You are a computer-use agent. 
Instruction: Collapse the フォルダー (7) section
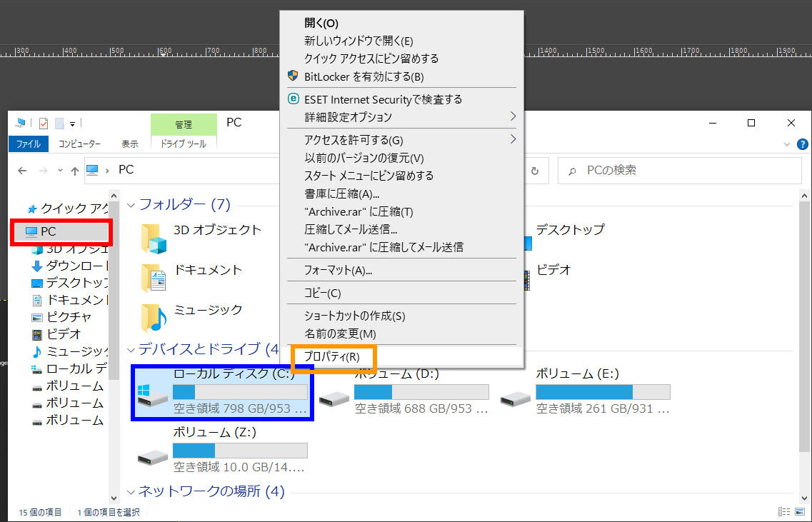click(131, 205)
